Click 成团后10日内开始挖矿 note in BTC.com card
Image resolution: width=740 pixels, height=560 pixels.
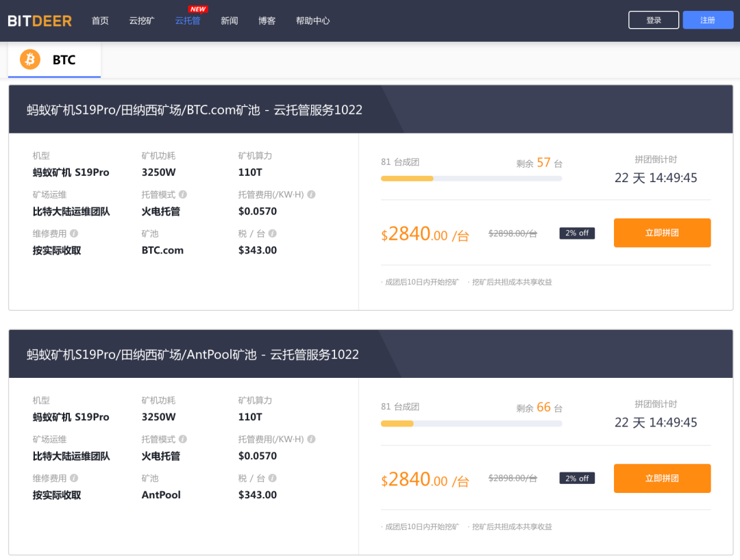click(x=422, y=282)
